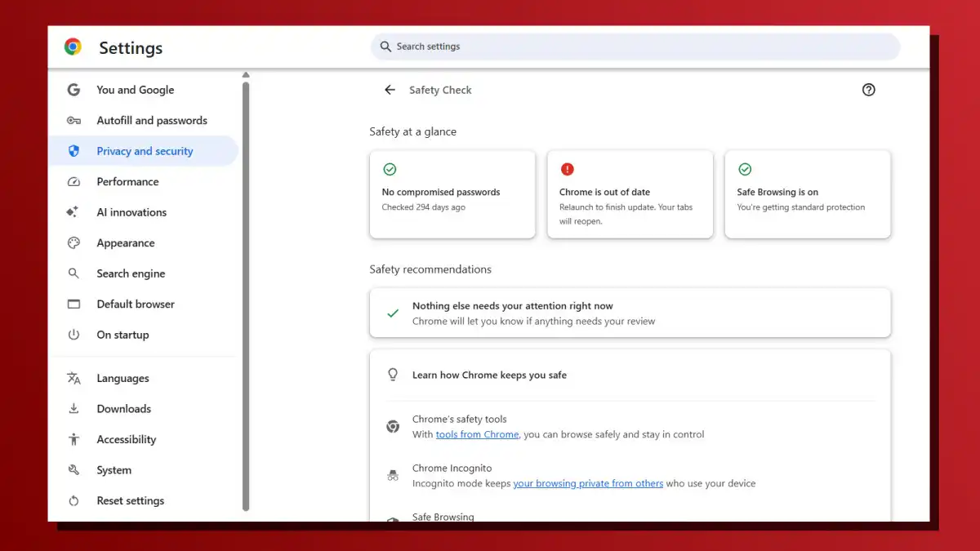Click the Accessibility person icon
The image size is (980, 551).
tap(73, 439)
